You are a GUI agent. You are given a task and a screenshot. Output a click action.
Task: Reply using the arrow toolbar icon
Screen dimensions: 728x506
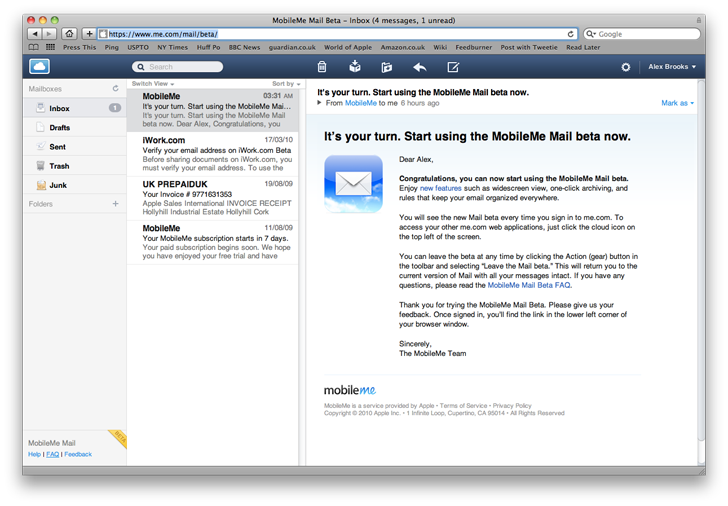(x=420, y=67)
